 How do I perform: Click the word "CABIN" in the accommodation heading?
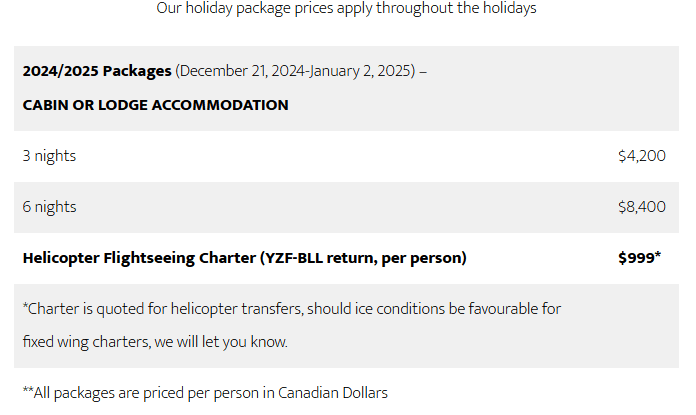click(x=46, y=105)
